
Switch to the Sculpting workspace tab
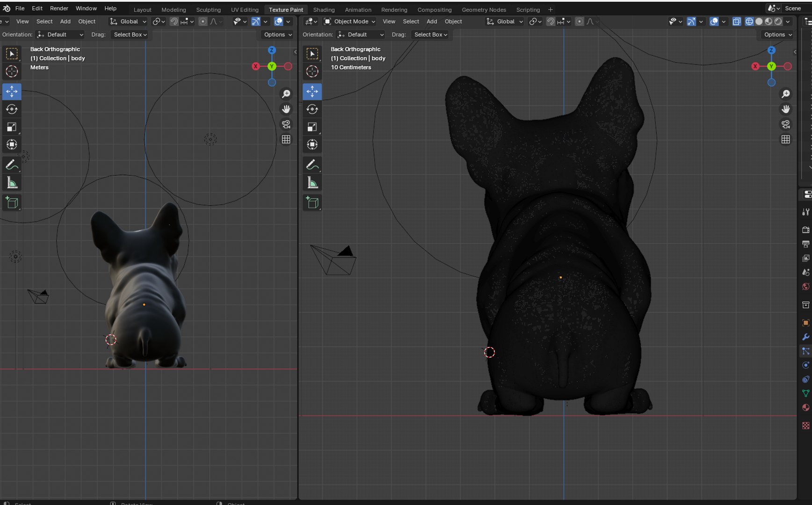click(208, 10)
